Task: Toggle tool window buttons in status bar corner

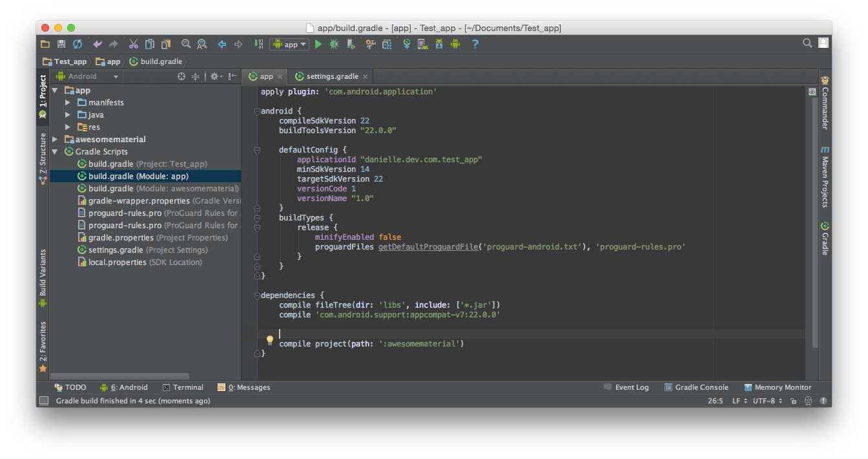Action: [x=44, y=401]
